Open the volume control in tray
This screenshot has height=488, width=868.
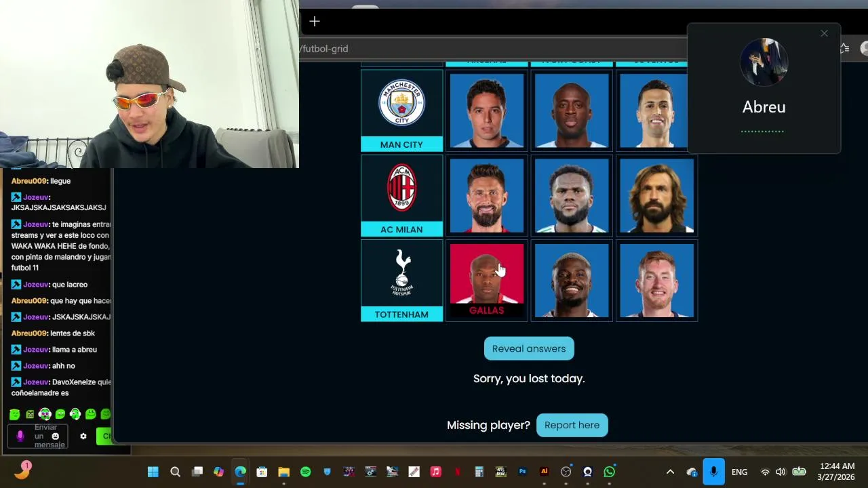pyautogui.click(x=781, y=472)
